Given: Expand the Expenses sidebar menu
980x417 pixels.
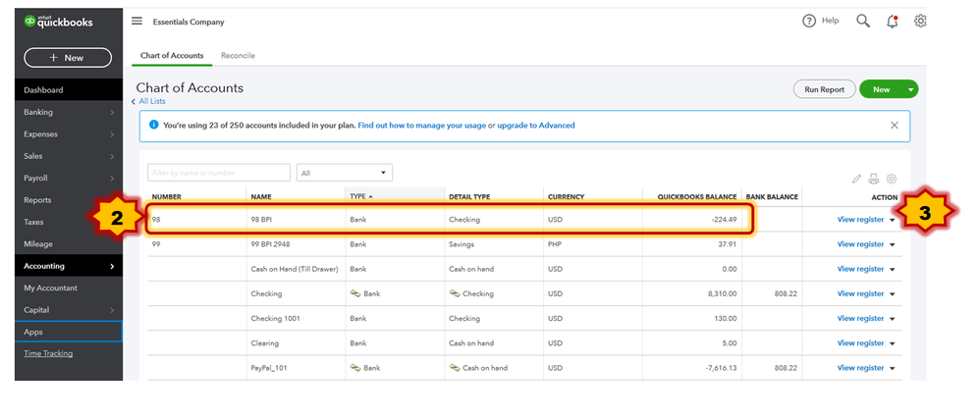Looking at the screenshot, I should [69, 134].
